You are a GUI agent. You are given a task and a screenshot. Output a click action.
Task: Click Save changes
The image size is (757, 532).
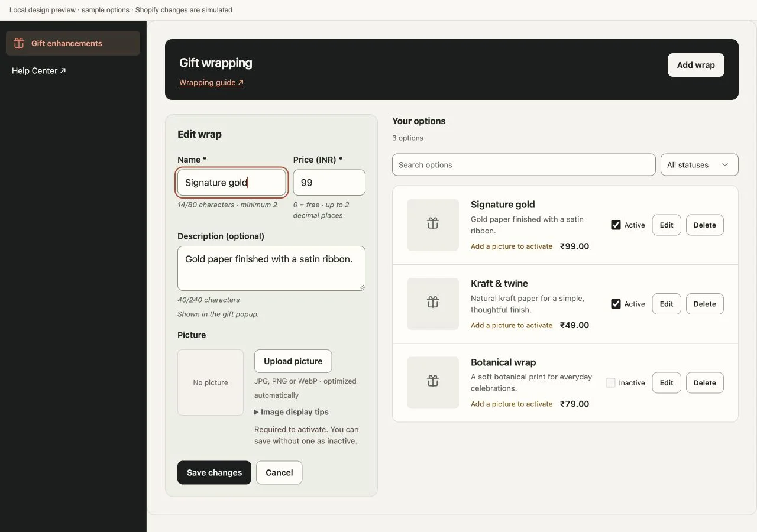[214, 472]
